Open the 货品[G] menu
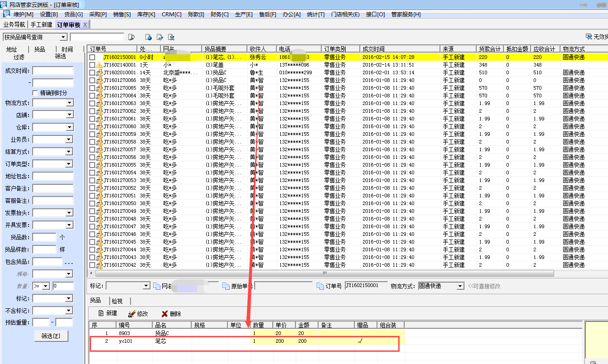 (x=73, y=14)
